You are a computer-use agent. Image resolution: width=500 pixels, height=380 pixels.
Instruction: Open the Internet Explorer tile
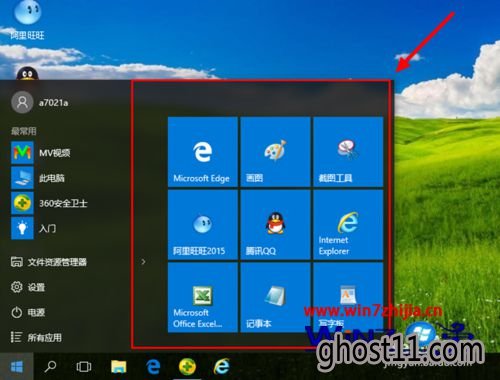click(348, 225)
